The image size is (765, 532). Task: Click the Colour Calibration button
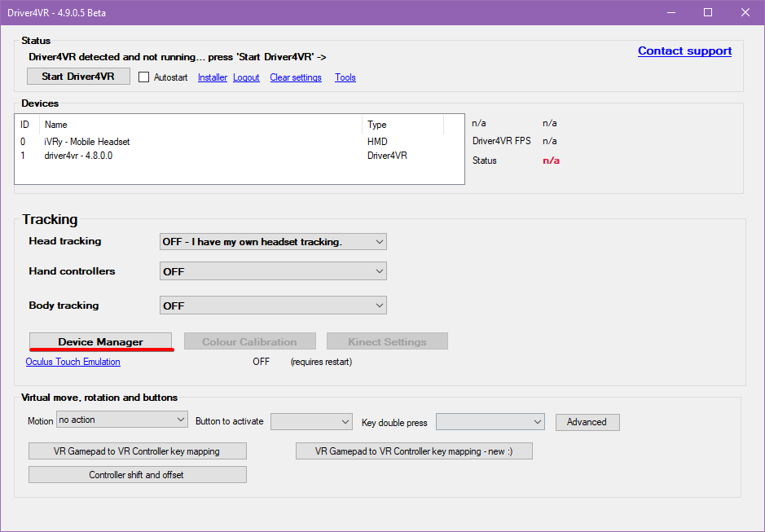pyautogui.click(x=250, y=341)
